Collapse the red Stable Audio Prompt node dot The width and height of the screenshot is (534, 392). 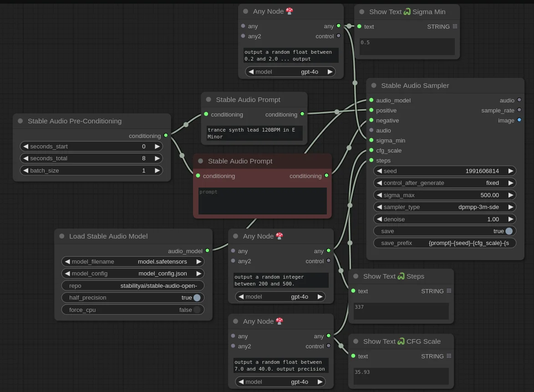click(201, 161)
